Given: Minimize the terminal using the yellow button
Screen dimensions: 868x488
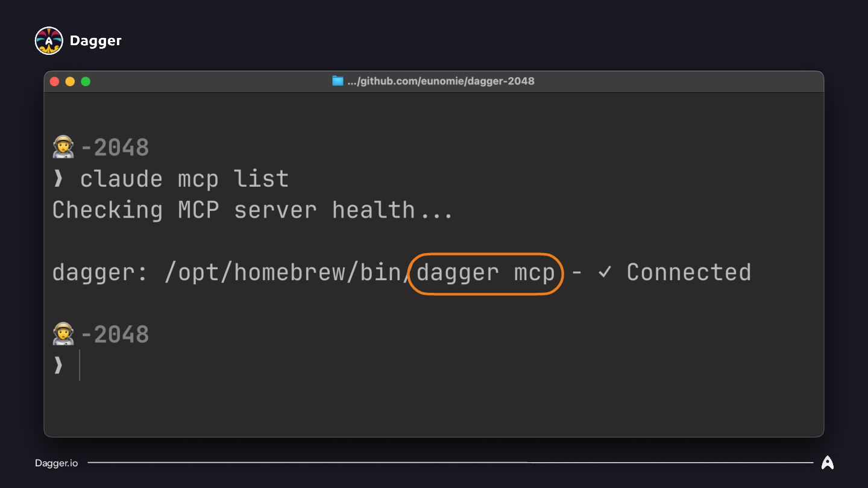Looking at the screenshot, I should point(70,81).
